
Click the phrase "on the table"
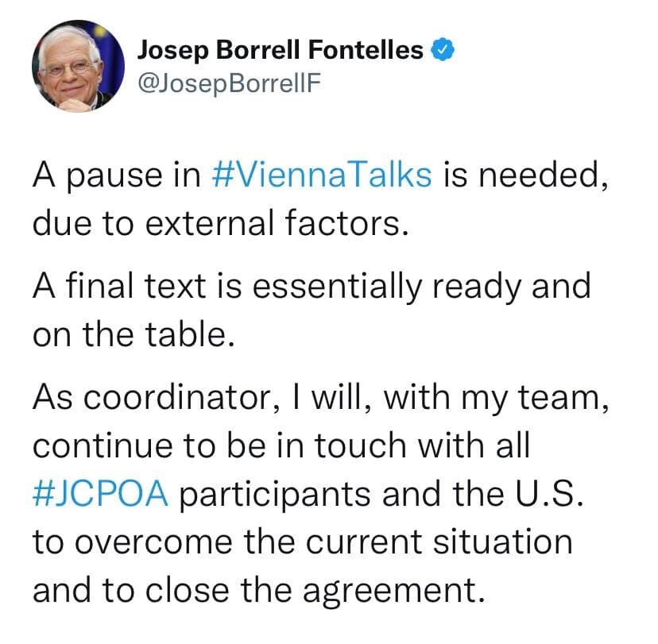(134, 334)
